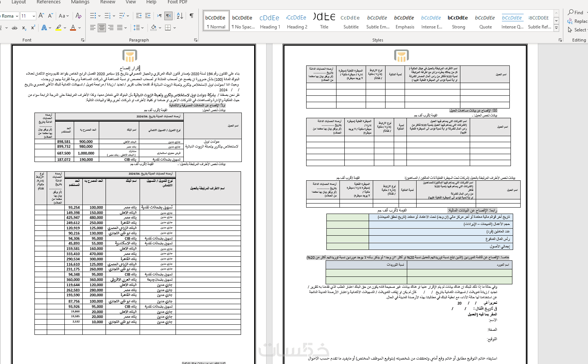588x364 pixels.
Task: Click the logo image on the left page
Action: [130, 56]
